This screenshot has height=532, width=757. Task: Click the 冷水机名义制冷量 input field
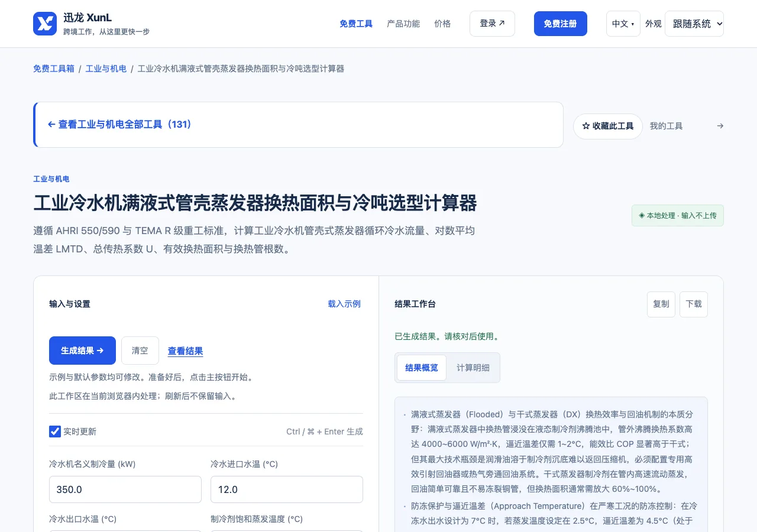(x=125, y=489)
